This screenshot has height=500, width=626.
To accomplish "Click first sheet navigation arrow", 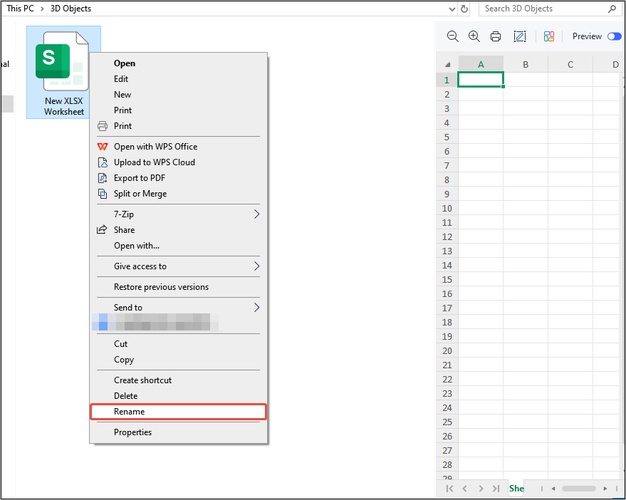I will [x=450, y=488].
